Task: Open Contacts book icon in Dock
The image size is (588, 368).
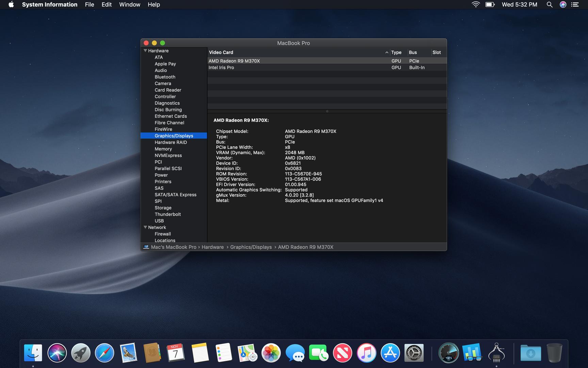Action: (x=152, y=353)
